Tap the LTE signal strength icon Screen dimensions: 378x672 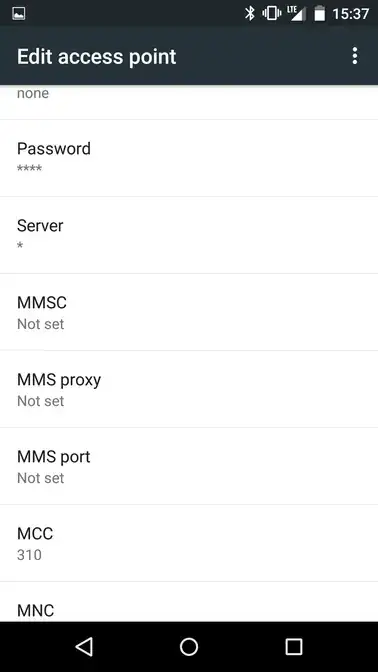(297, 14)
